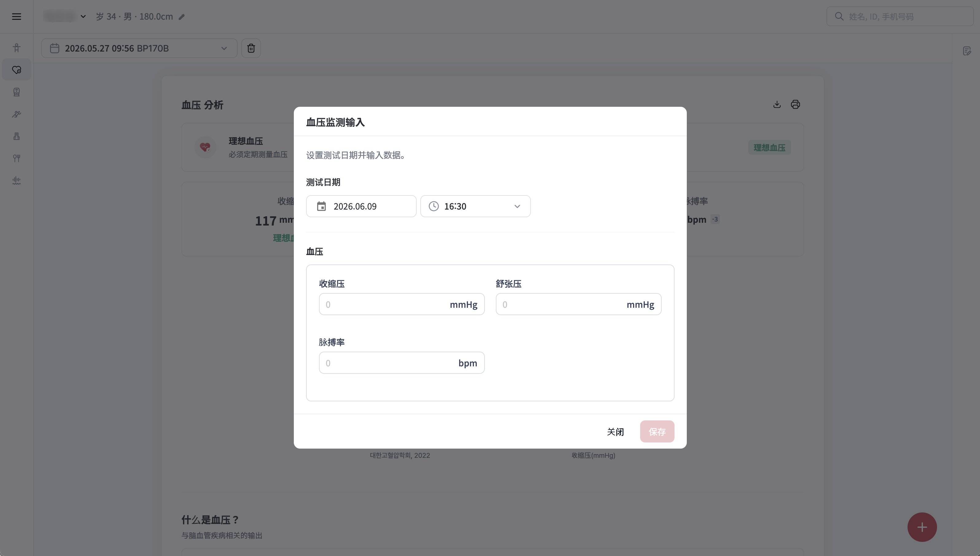Click the 什么是血压？ heading
The image size is (980, 556).
pyautogui.click(x=211, y=520)
